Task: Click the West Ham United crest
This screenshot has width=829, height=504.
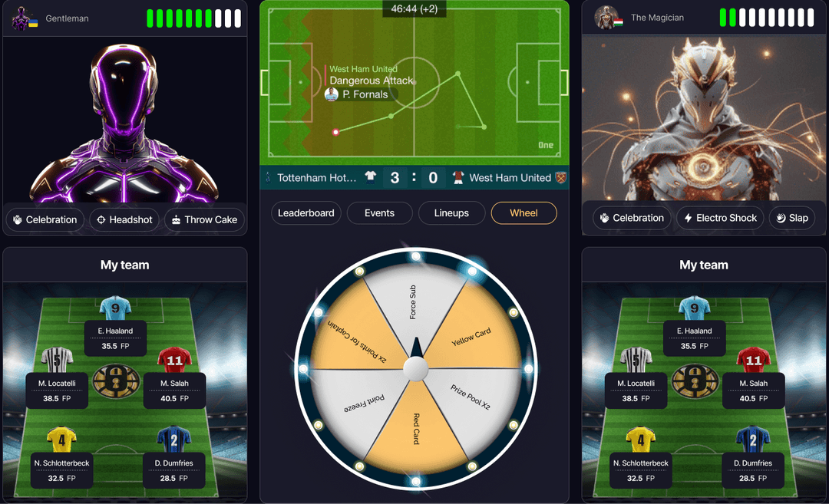Action: (x=560, y=177)
